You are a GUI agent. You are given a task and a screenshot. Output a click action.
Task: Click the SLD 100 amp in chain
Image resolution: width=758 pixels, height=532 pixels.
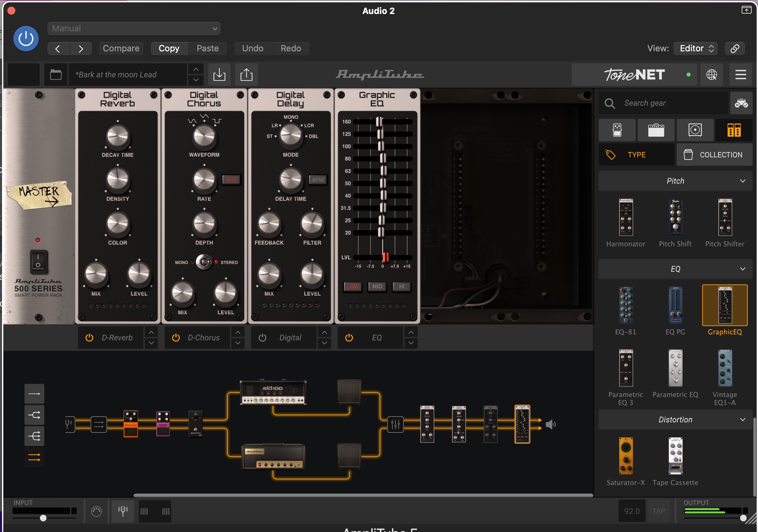[x=273, y=392]
